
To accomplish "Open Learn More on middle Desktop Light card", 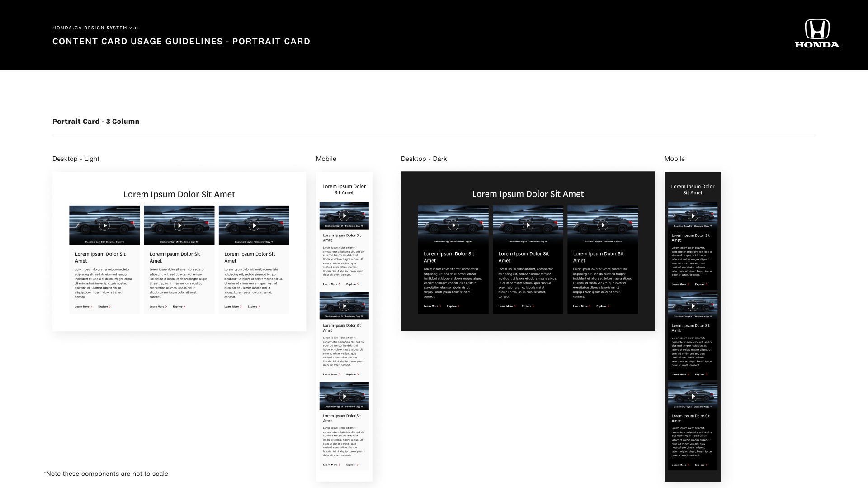I will point(158,307).
